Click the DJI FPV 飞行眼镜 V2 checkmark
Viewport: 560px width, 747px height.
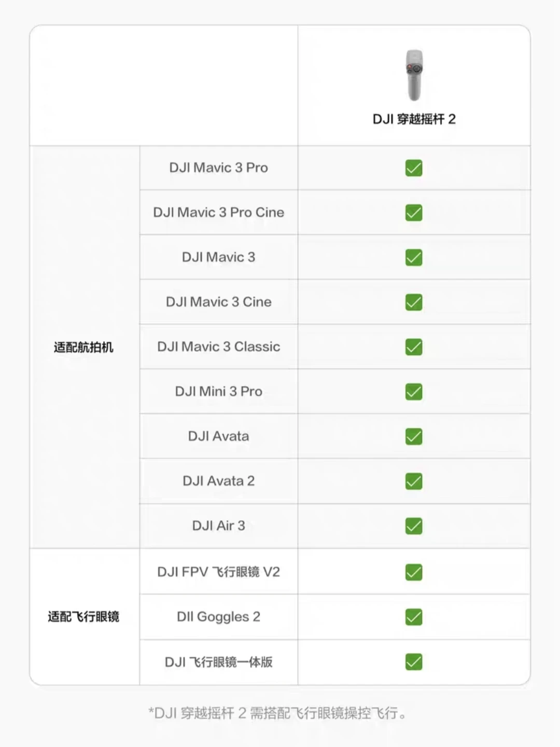pyautogui.click(x=414, y=572)
